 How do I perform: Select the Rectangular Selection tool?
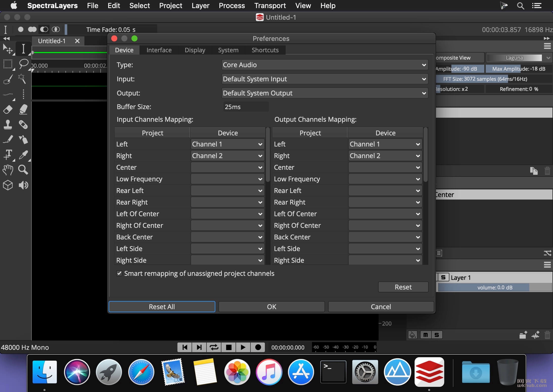8,64
